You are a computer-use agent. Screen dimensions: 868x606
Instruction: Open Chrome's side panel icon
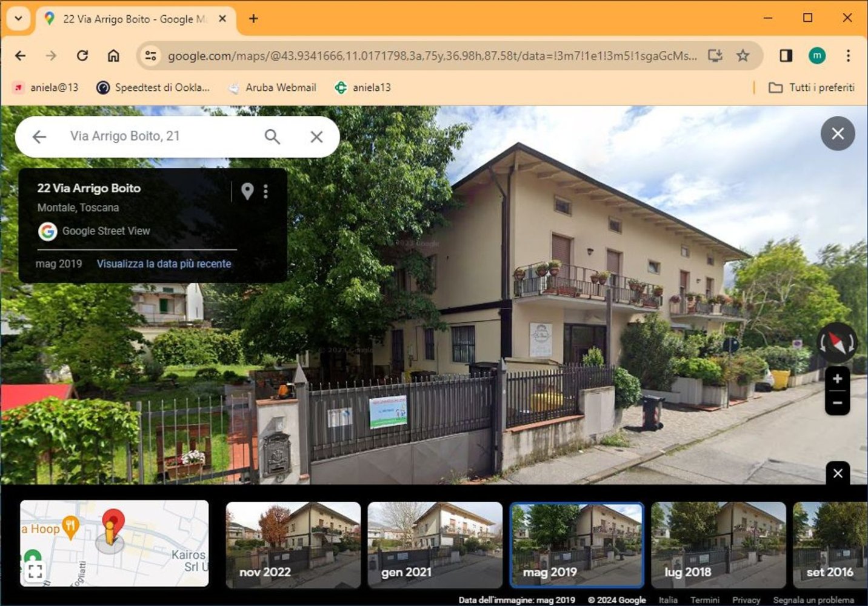(786, 55)
